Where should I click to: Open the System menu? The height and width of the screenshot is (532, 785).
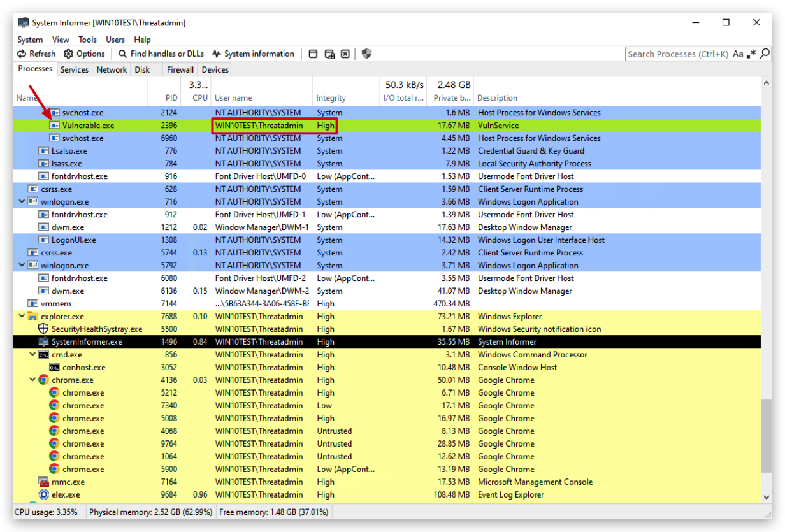[x=30, y=40]
